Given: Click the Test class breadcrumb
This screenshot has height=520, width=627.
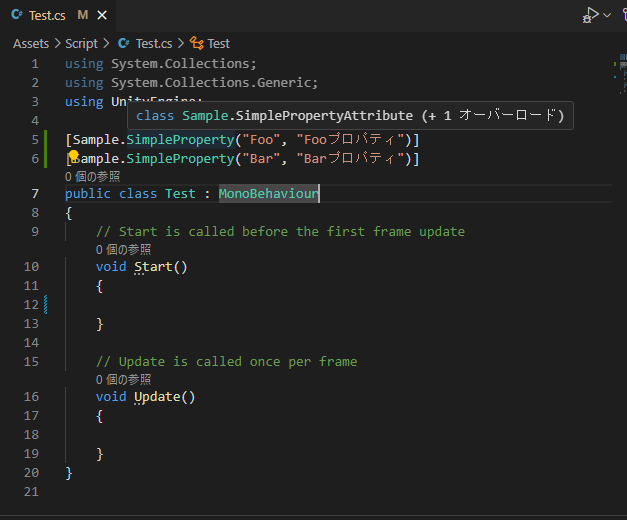Looking at the screenshot, I should click(x=218, y=43).
